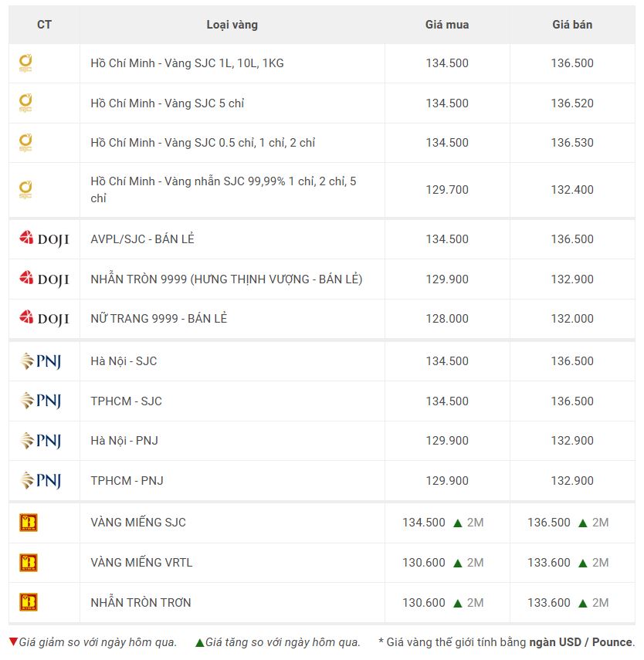Click the Giá mua column header
Viewport: 644px width, 660px height.
pyautogui.click(x=447, y=25)
